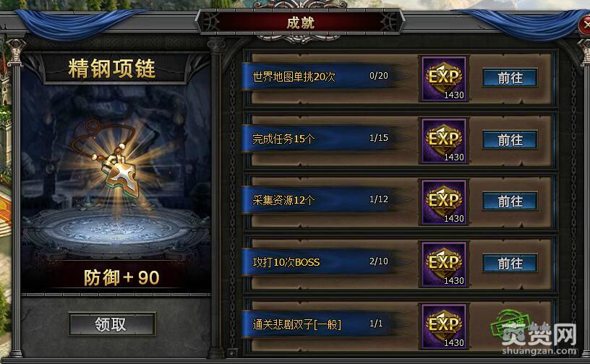Click the 成就 title banner
The height and width of the screenshot is (364, 590).
tap(300, 22)
